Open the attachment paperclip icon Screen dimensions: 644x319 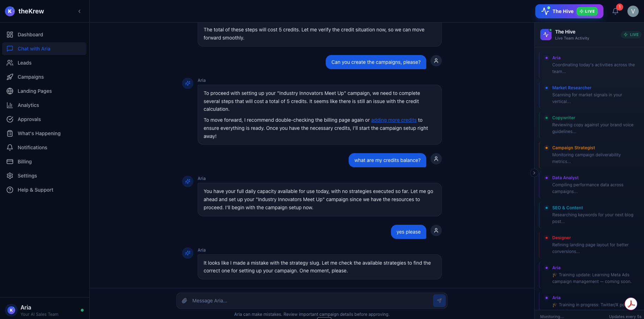tap(184, 300)
